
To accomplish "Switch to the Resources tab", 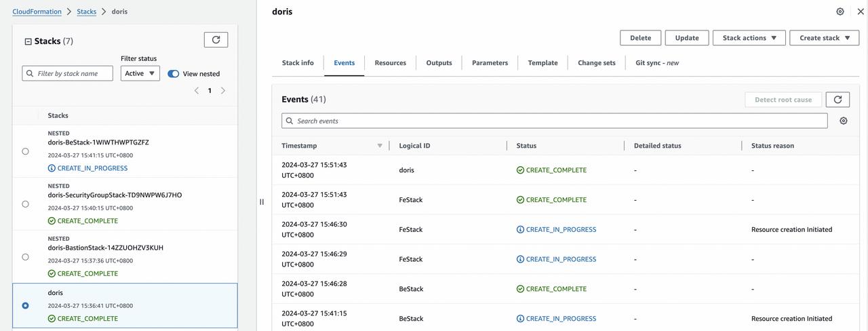I will tap(390, 63).
